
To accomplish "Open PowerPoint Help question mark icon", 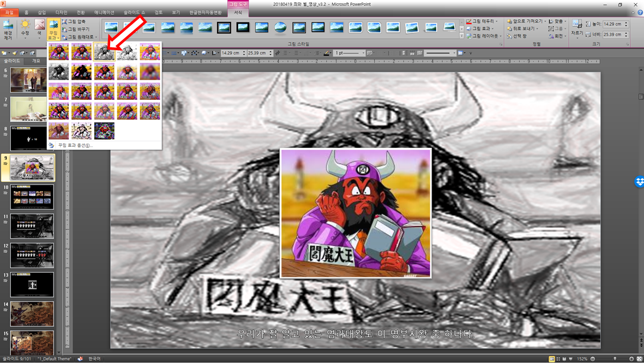I will pyautogui.click(x=640, y=13).
